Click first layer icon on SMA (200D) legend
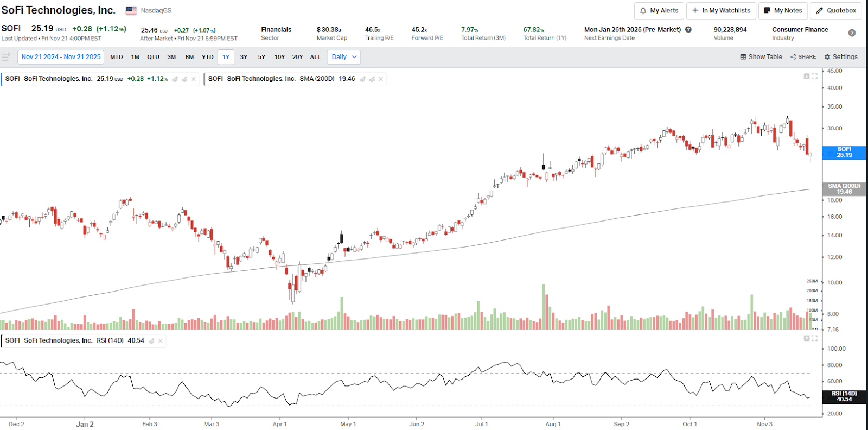The image size is (868, 430). click(x=363, y=79)
